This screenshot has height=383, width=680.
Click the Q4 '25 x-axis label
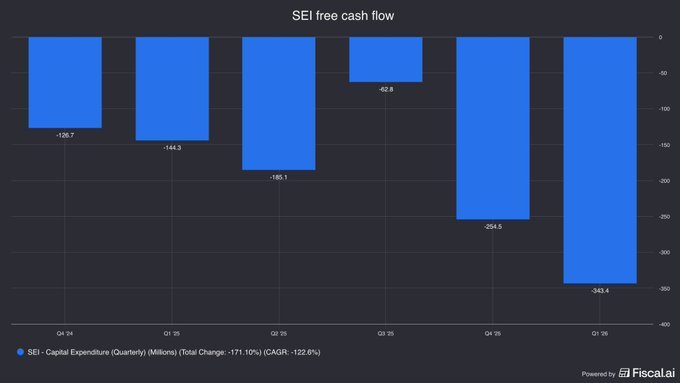point(493,334)
